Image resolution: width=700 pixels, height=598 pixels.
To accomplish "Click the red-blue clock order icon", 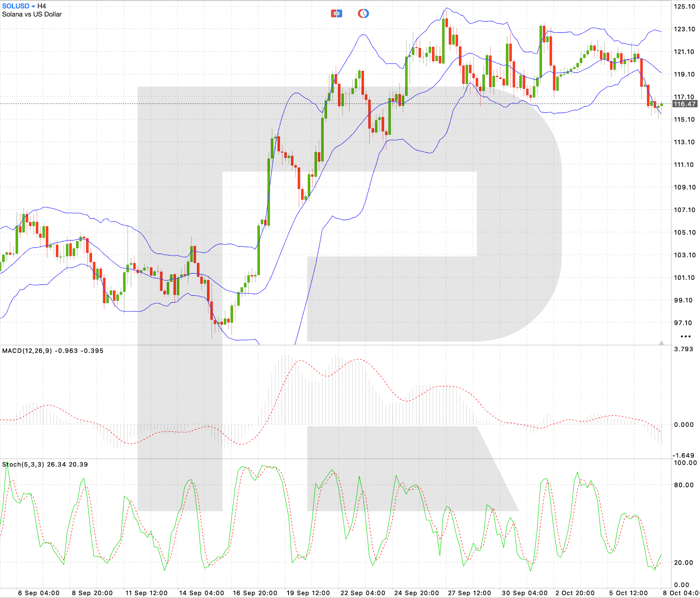I will (x=363, y=14).
